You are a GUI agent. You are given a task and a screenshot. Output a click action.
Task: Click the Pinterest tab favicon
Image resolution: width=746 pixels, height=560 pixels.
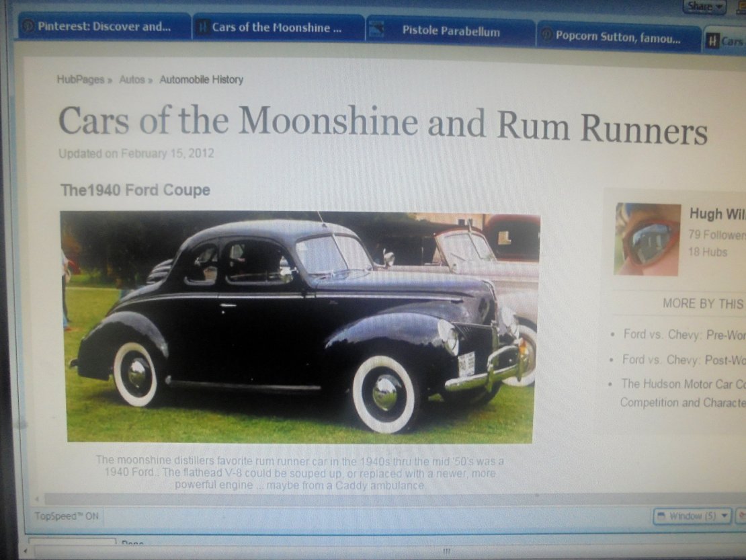point(28,26)
